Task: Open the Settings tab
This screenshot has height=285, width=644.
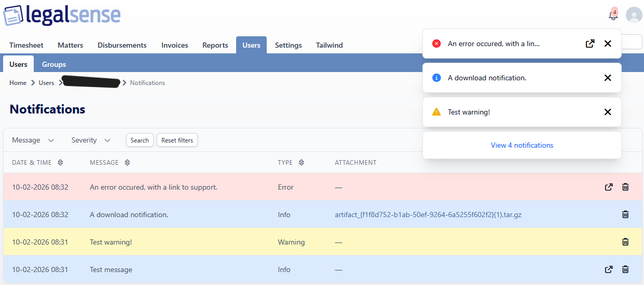Action: (x=289, y=45)
